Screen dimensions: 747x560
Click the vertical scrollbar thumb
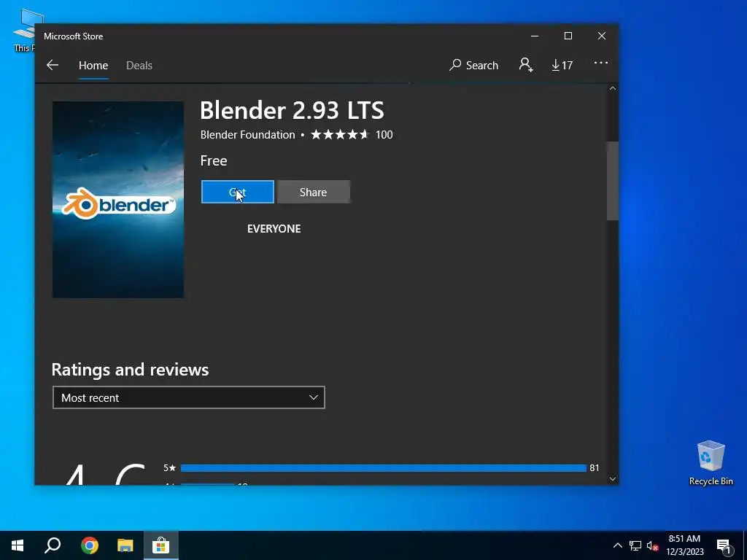coord(613,181)
